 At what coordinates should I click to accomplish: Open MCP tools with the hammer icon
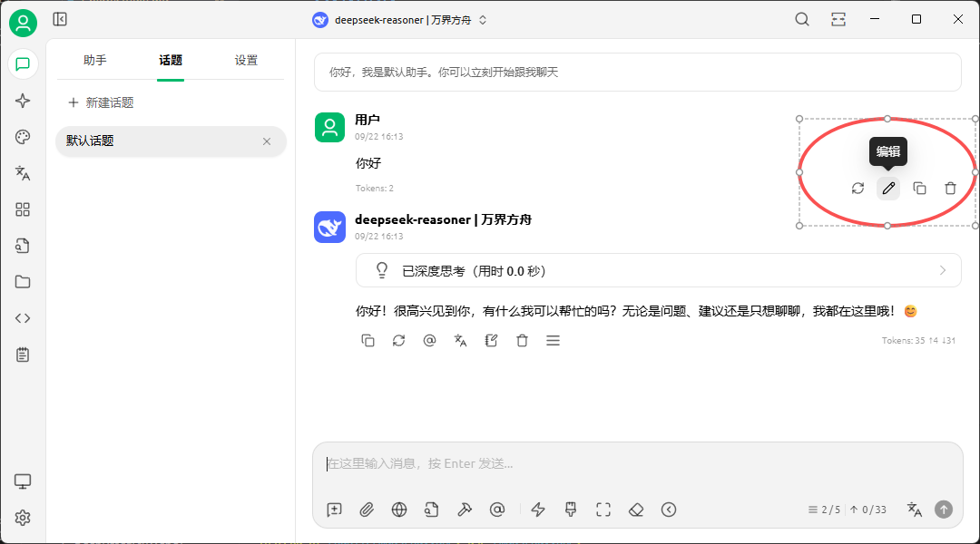click(x=465, y=510)
